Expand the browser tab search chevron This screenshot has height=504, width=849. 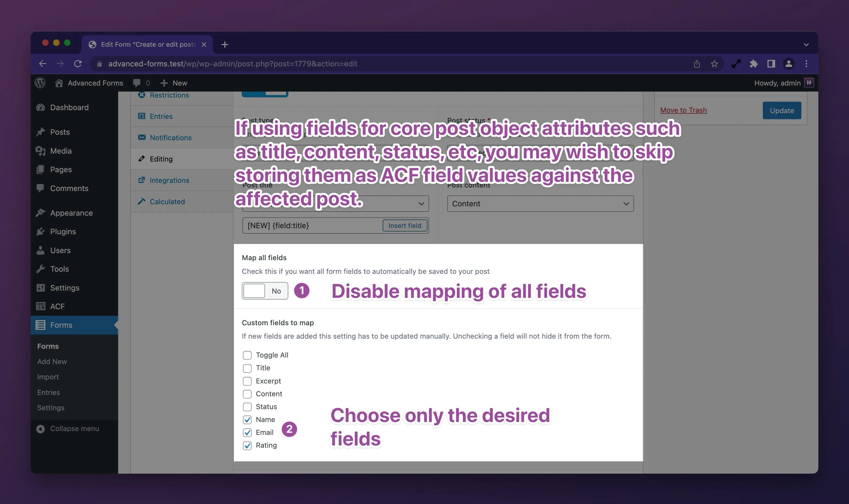(806, 45)
